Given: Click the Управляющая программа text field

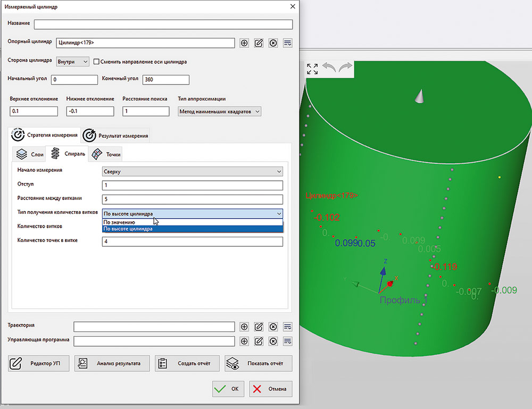Looking at the screenshot, I should pyautogui.click(x=154, y=341).
